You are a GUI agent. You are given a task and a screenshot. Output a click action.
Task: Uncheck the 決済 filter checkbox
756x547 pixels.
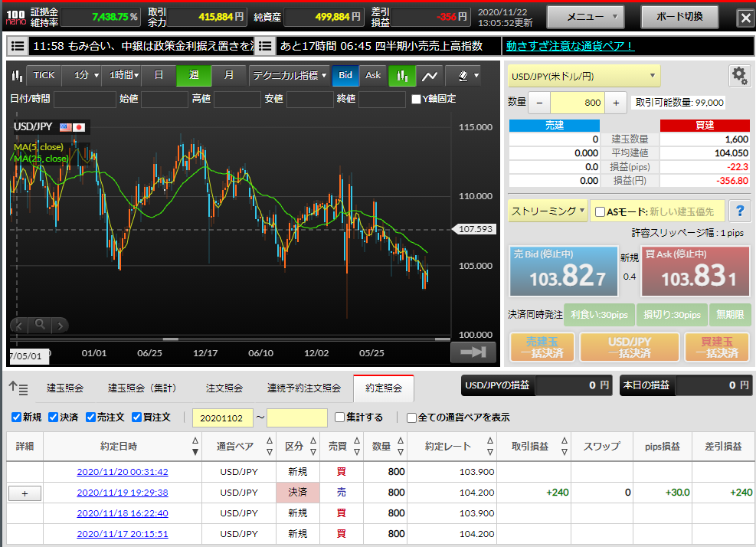click(53, 418)
